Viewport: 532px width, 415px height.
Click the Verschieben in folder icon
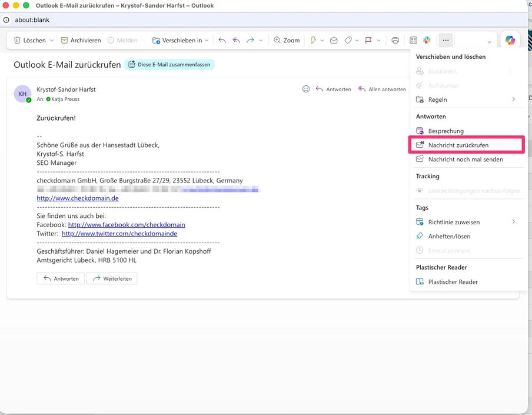tap(156, 41)
